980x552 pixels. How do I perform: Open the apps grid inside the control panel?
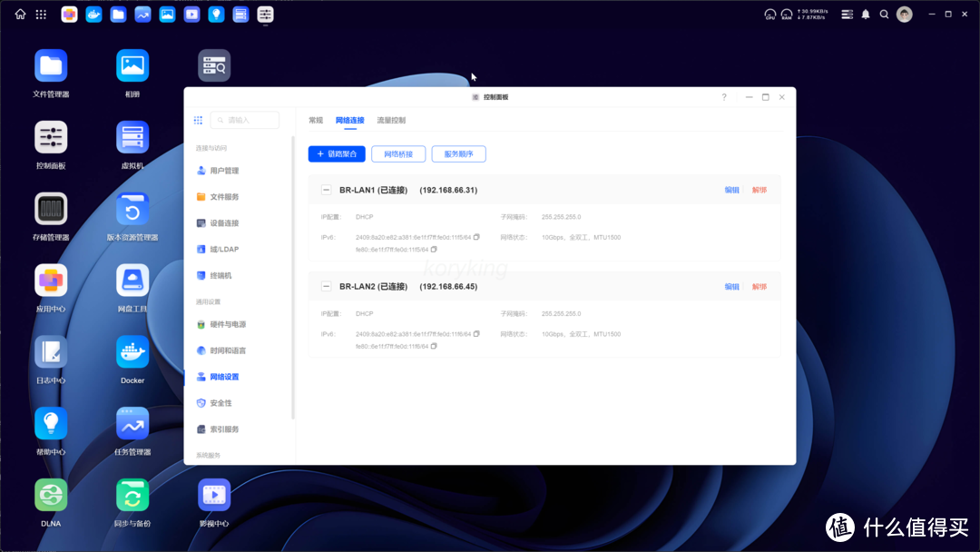(x=198, y=120)
